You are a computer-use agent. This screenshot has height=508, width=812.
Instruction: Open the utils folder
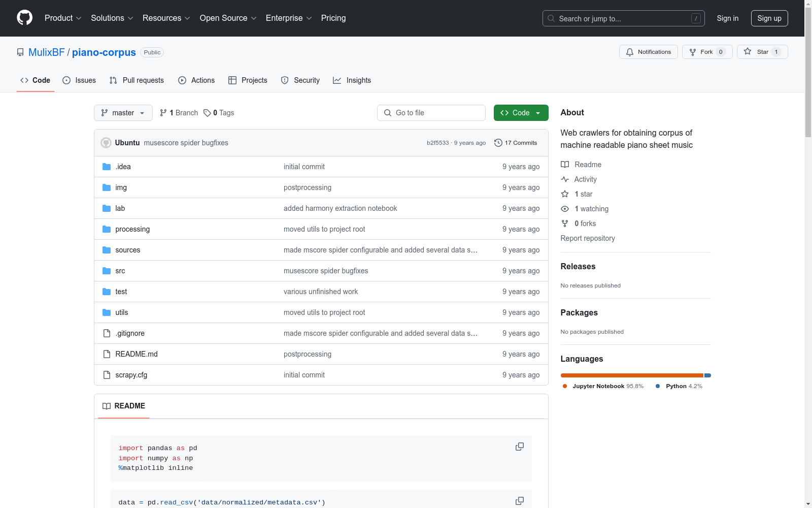(122, 312)
